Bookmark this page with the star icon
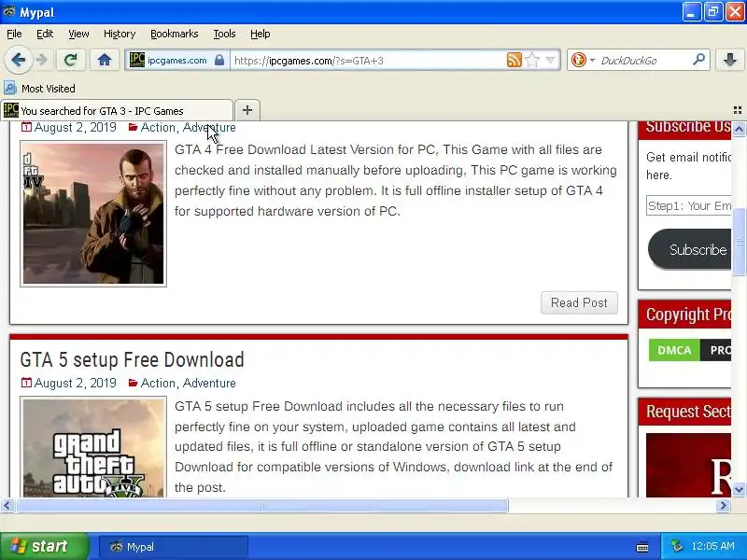This screenshot has width=747, height=560. point(532,60)
